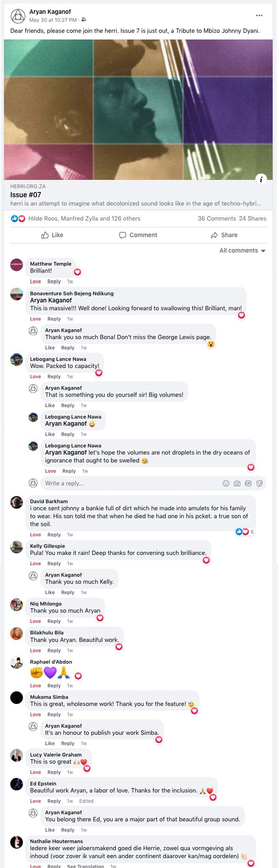Click the sticker icon in reply box
Screen dimensions: 279x868
pyautogui.click(x=259, y=483)
